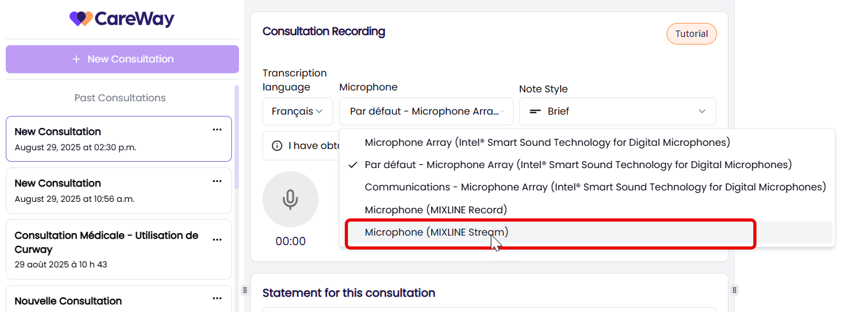Open the Note Style Brief dropdown
The height and width of the screenshot is (312, 868).
(x=618, y=111)
